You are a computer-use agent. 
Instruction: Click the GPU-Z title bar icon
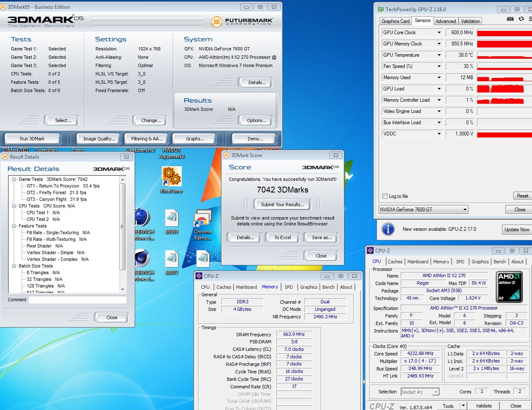click(380, 9)
